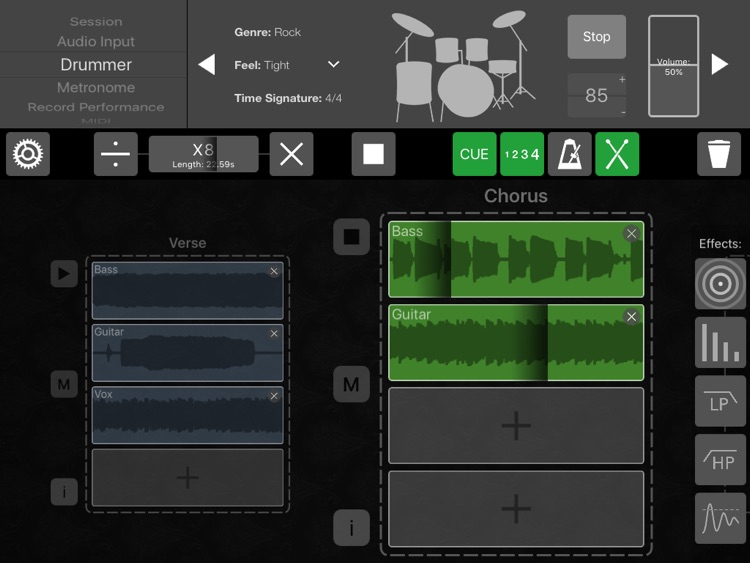This screenshot has height=563, width=750.
Task: Remove the Verse Bass loop with its X
Action: pos(274,272)
